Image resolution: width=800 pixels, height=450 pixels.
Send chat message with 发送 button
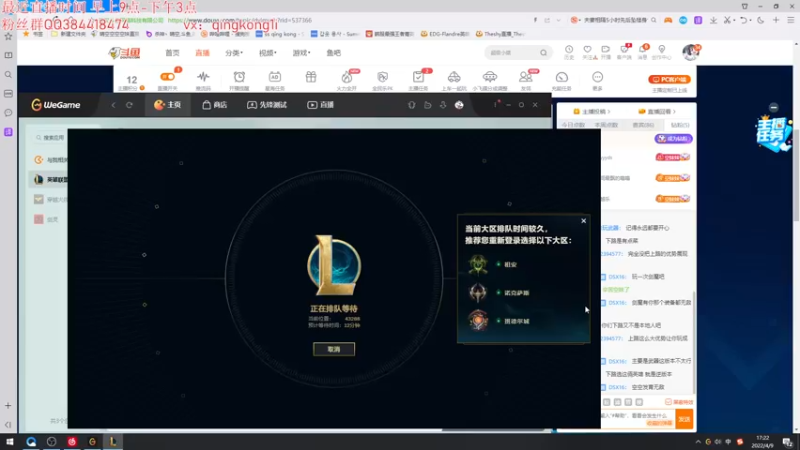684,419
